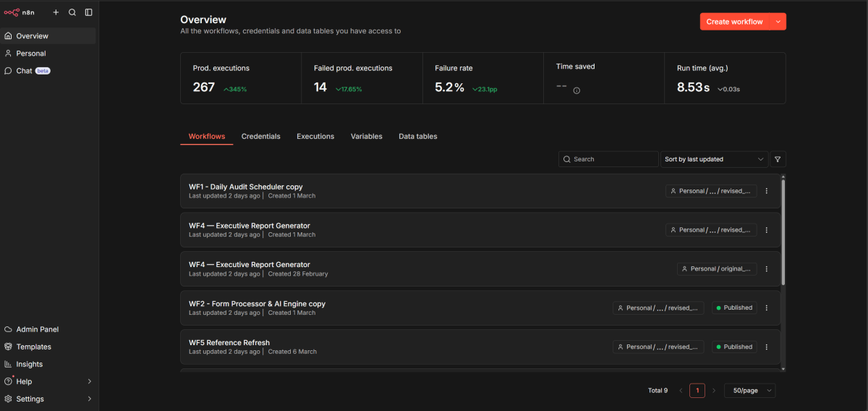Switch to the Variables tab
The height and width of the screenshot is (411, 868).
[x=367, y=136]
